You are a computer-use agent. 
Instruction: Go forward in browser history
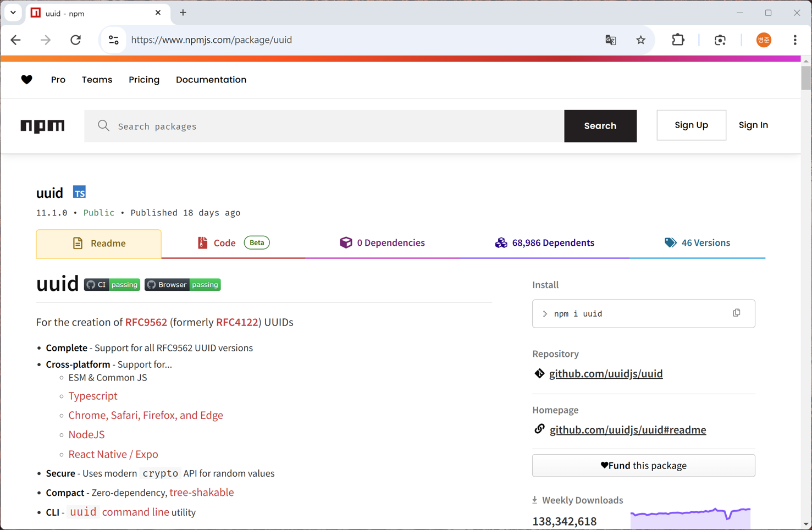coord(46,40)
